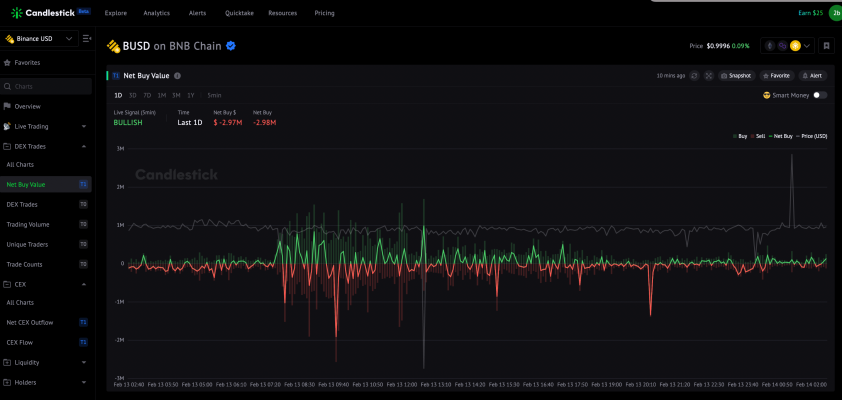This screenshot has height=400, width=842.
Task: Enable the Smart Money toggle
Action: 820,95
